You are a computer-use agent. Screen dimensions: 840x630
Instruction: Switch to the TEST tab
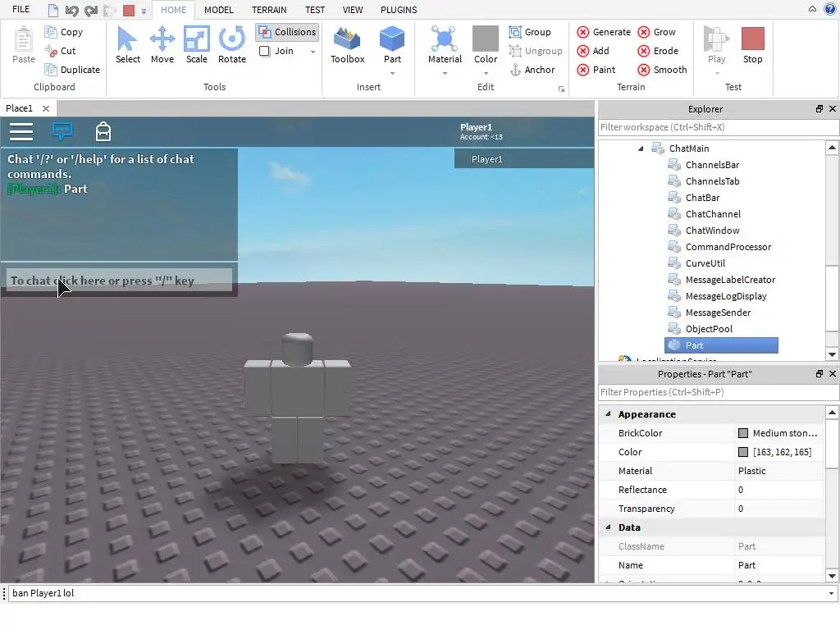[315, 10]
